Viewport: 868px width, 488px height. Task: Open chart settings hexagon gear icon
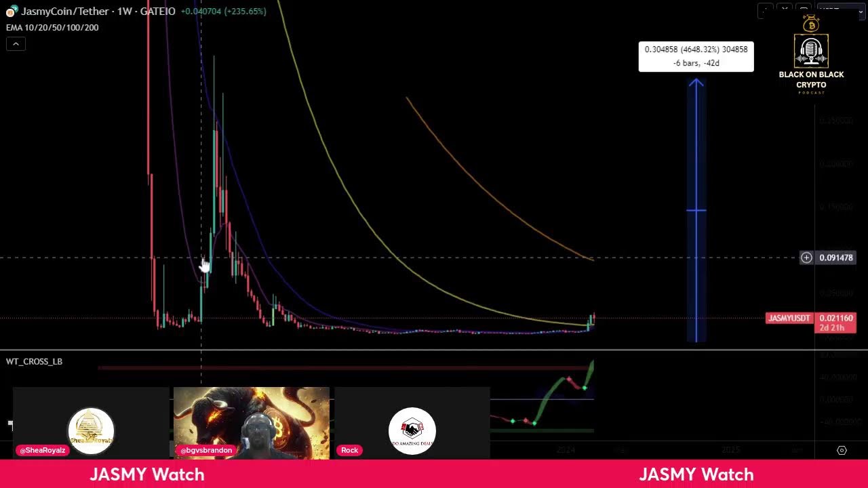click(842, 450)
